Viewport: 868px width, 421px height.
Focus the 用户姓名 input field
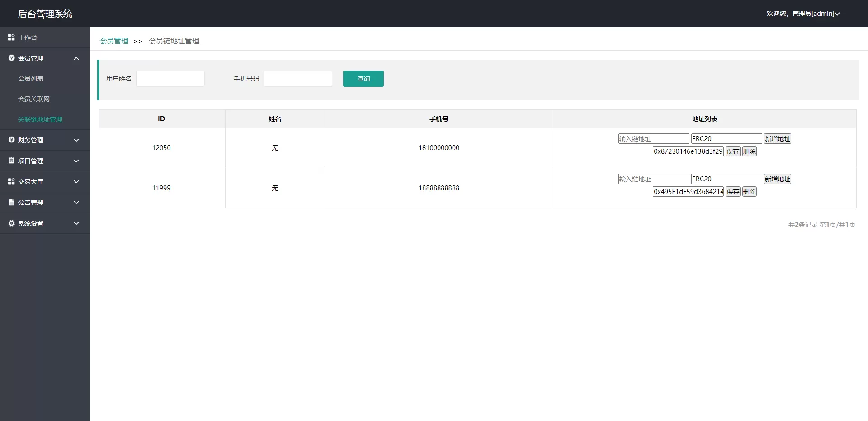[x=170, y=79]
